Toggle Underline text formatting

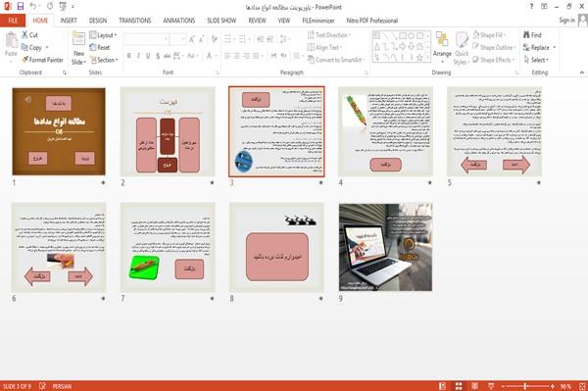click(x=148, y=56)
